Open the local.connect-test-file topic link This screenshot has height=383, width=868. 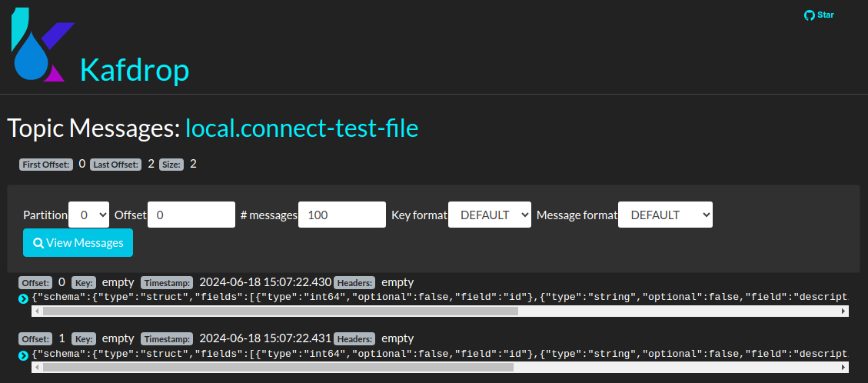[x=301, y=128]
